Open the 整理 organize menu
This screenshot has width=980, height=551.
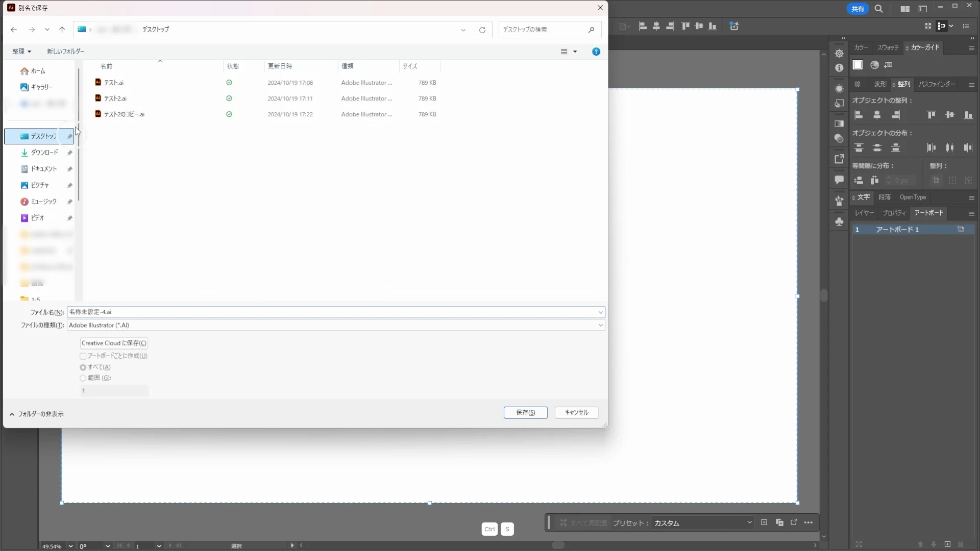coord(21,51)
